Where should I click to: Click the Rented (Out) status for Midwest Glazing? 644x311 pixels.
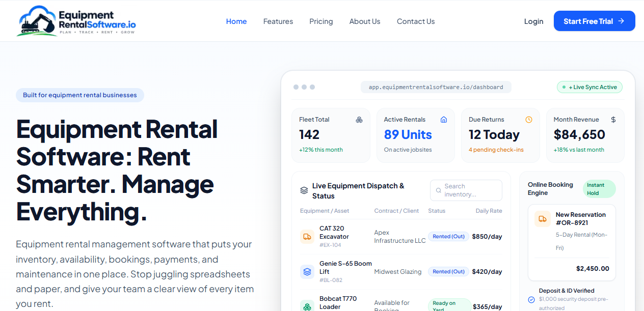point(448,272)
